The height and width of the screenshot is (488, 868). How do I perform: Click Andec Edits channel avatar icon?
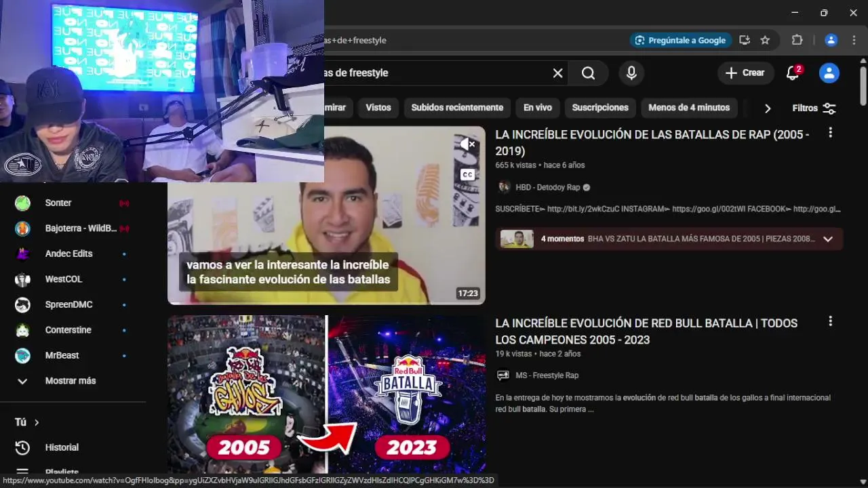click(x=23, y=253)
